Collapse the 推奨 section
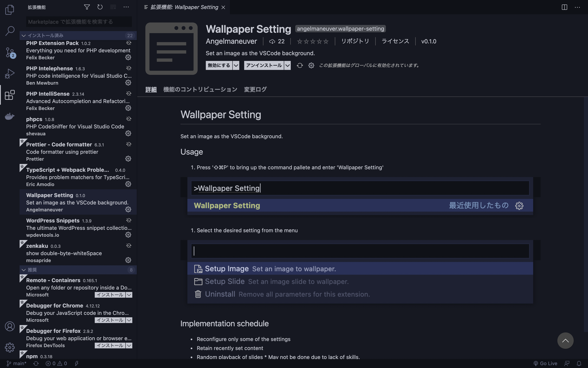 78,270
